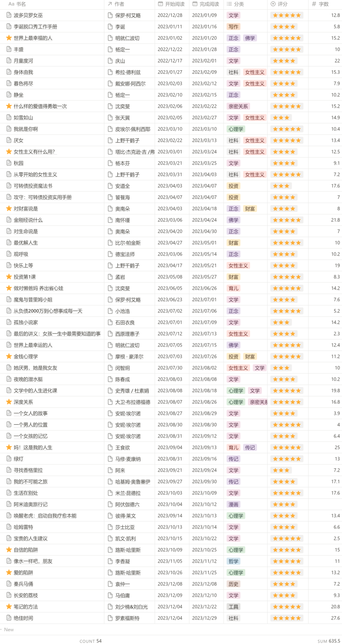The width and height of the screenshot is (342, 644).
Task: Click the page icon beside 波多贝罗女巫
Action: (9, 15)
